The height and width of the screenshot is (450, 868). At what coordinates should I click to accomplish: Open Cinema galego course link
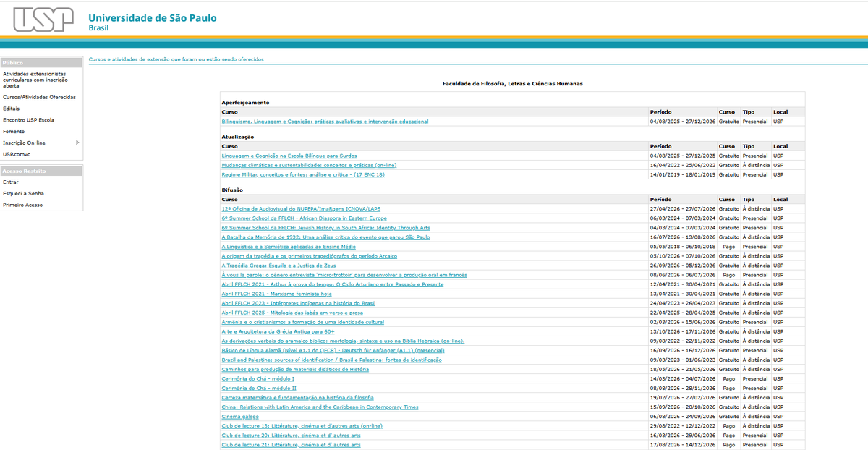pyautogui.click(x=240, y=416)
